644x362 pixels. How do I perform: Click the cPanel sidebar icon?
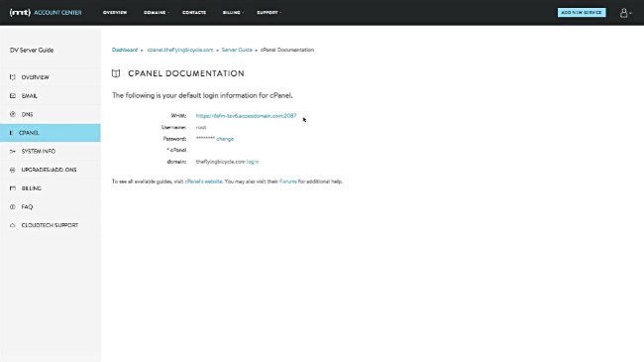click(11, 133)
